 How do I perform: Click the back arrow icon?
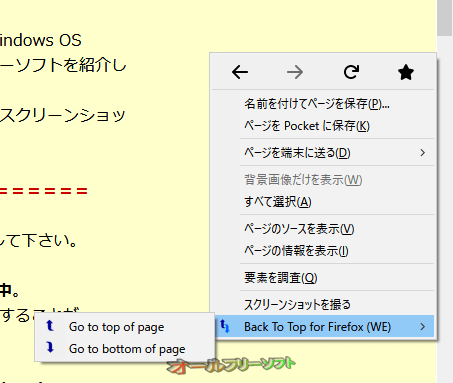(x=240, y=72)
